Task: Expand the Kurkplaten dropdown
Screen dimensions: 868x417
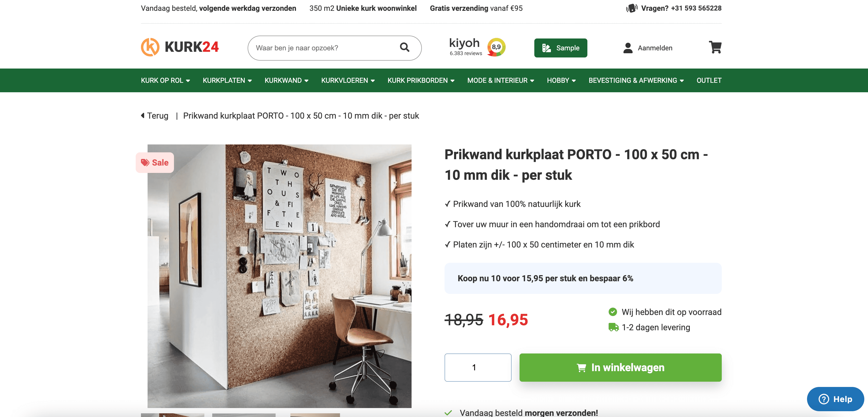Action: pos(227,80)
